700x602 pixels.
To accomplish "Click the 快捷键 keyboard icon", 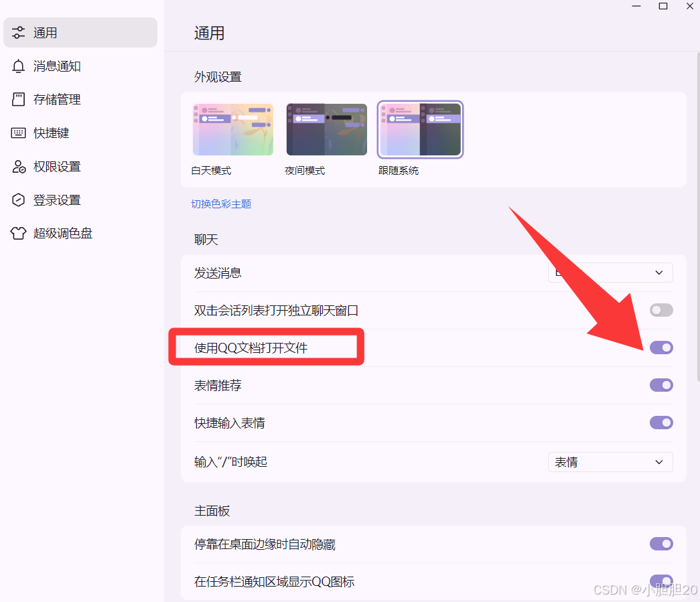I will click(x=18, y=133).
